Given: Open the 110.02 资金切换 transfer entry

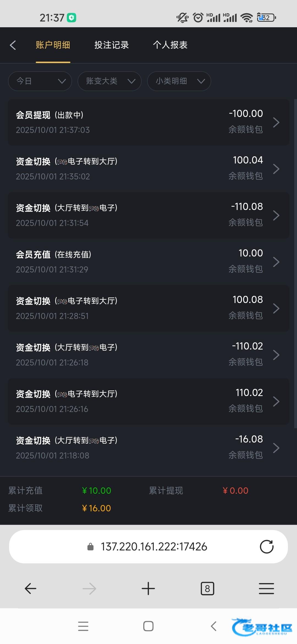Looking at the screenshot, I should [x=148, y=401].
